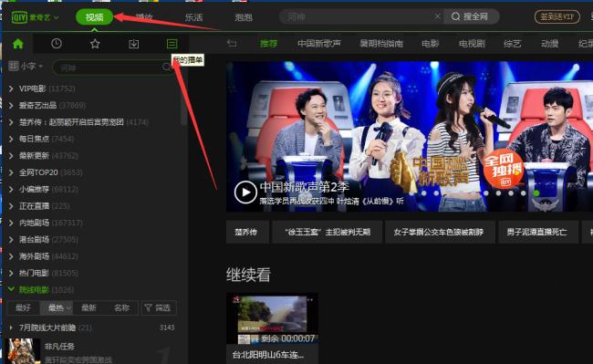Open "徐玉玉案"主犯被判无期 topic
This screenshot has width=593, height=364.
pyautogui.click(x=328, y=232)
